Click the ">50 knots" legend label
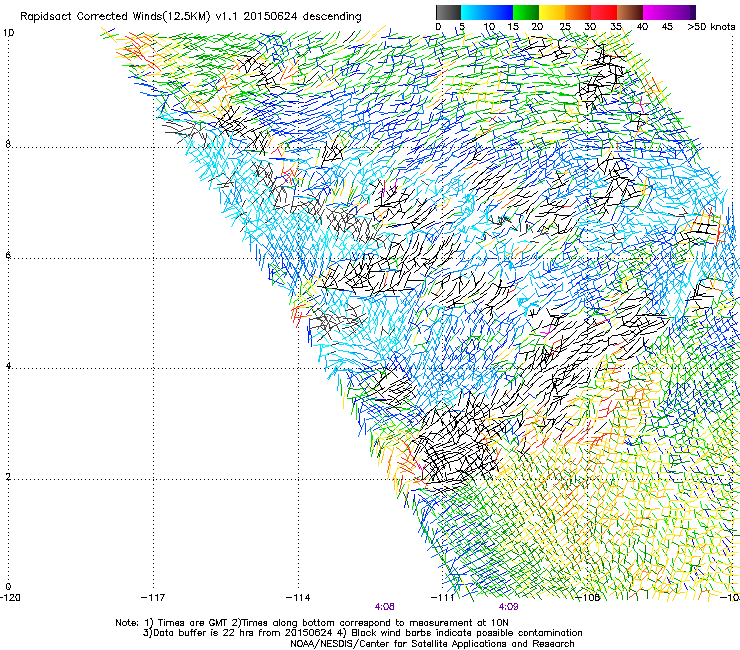 [711, 27]
